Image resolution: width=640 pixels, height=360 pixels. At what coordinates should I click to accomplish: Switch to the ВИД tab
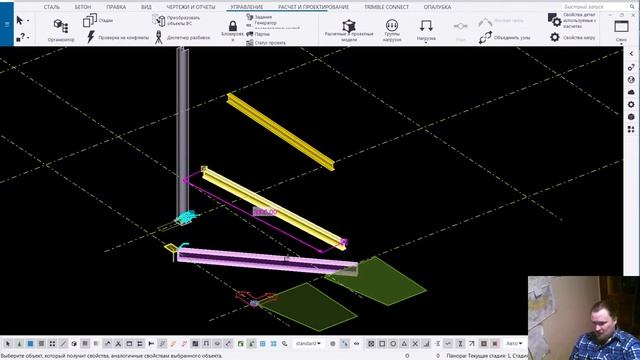click(146, 7)
